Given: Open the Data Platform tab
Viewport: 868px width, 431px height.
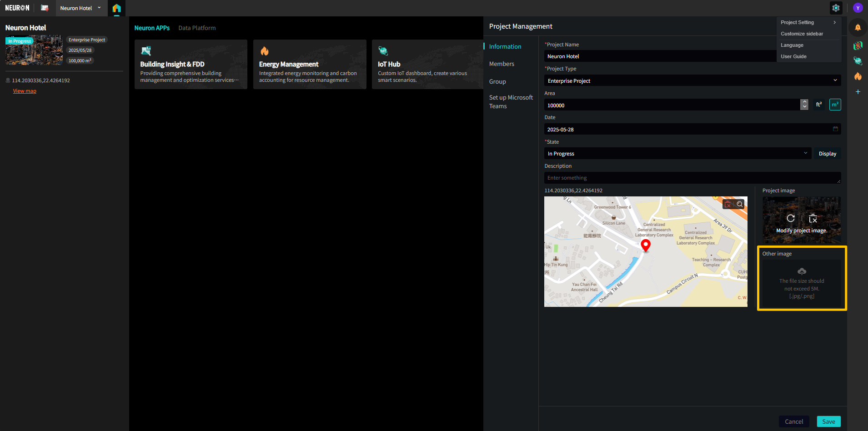Looking at the screenshot, I should click(x=197, y=28).
